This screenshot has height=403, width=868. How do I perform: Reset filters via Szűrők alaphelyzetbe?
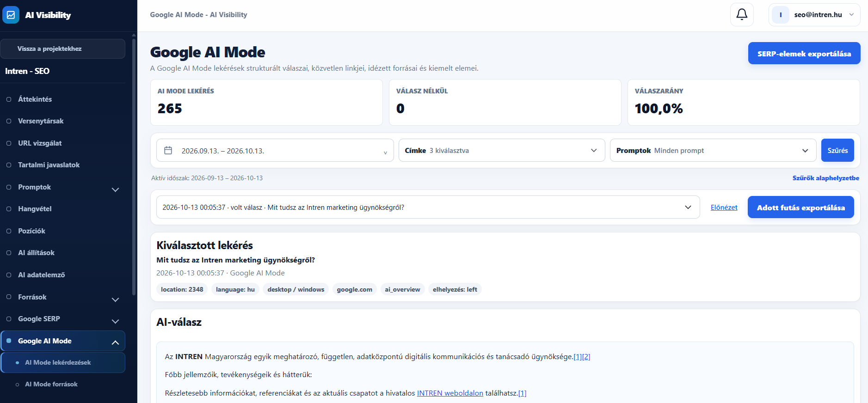point(826,178)
